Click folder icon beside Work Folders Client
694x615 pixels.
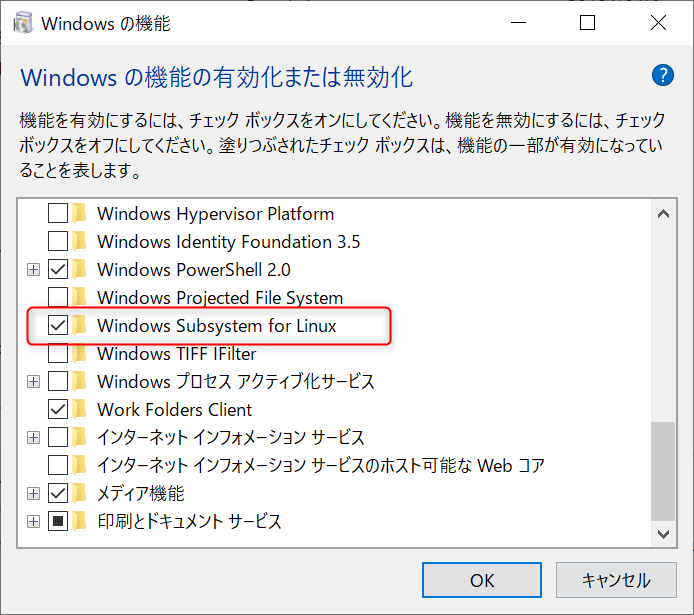(x=80, y=409)
